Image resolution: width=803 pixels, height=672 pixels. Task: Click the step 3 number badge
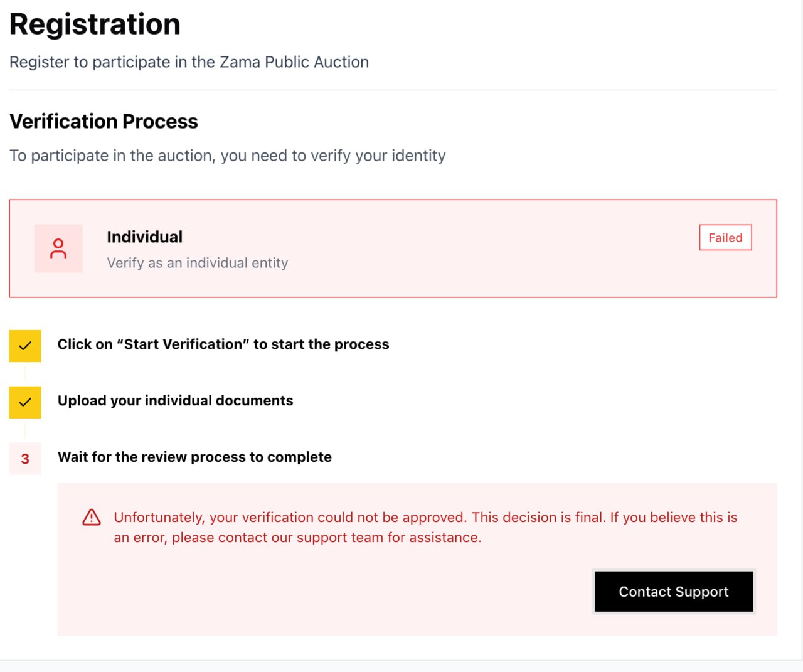click(x=25, y=459)
